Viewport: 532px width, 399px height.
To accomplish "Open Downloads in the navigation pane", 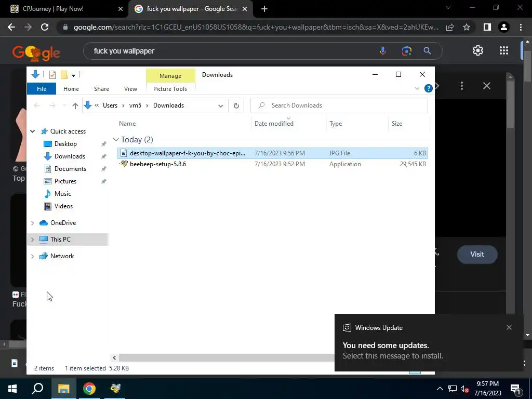I will pyautogui.click(x=70, y=156).
